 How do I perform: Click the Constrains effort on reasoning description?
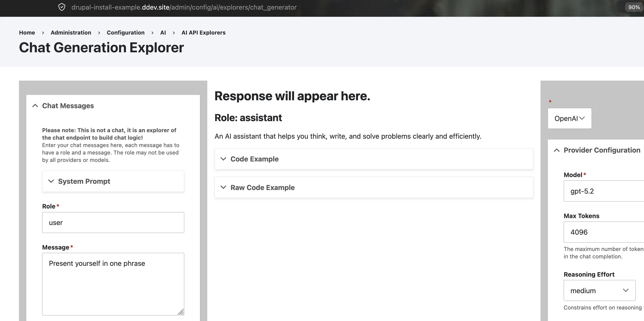[604, 308]
